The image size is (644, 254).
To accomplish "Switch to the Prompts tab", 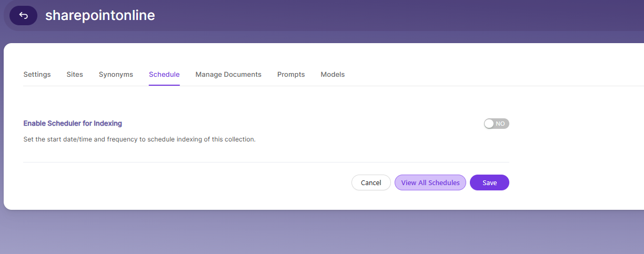I will [x=291, y=75].
